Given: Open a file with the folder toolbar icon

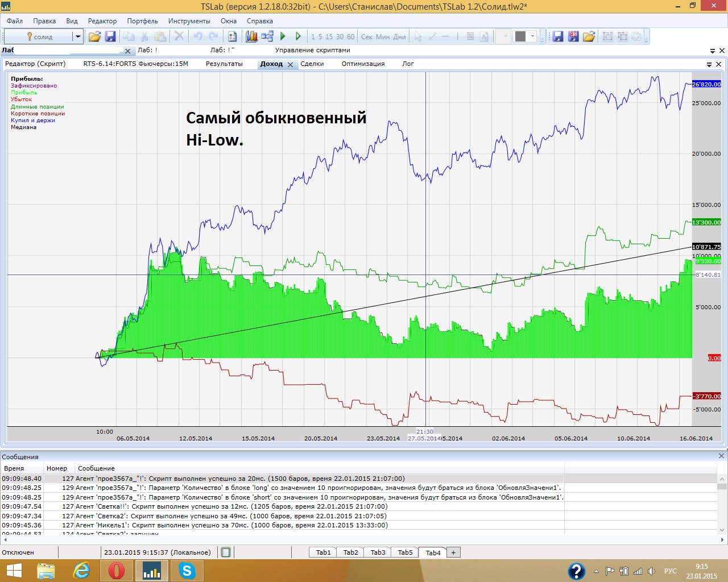Looking at the screenshot, I should (94, 36).
